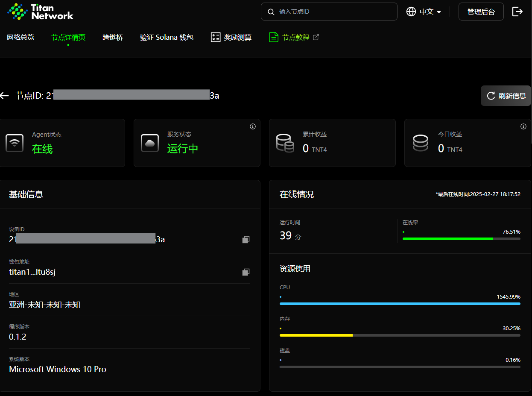This screenshot has height=396, width=532.
Task: Click the 输入节点ID search field
Action: [329, 12]
